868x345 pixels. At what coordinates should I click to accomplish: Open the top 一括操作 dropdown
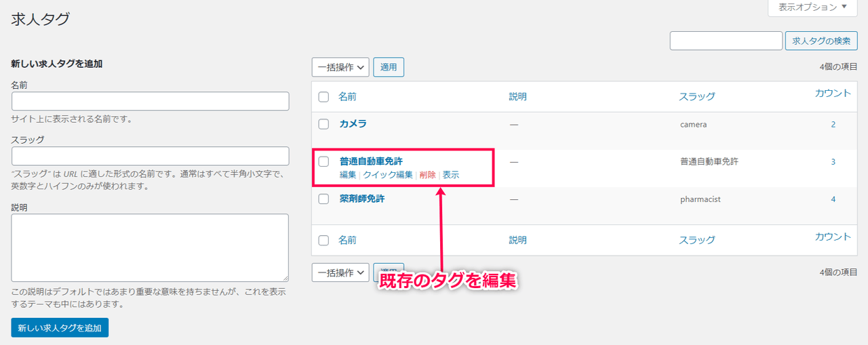coord(340,67)
